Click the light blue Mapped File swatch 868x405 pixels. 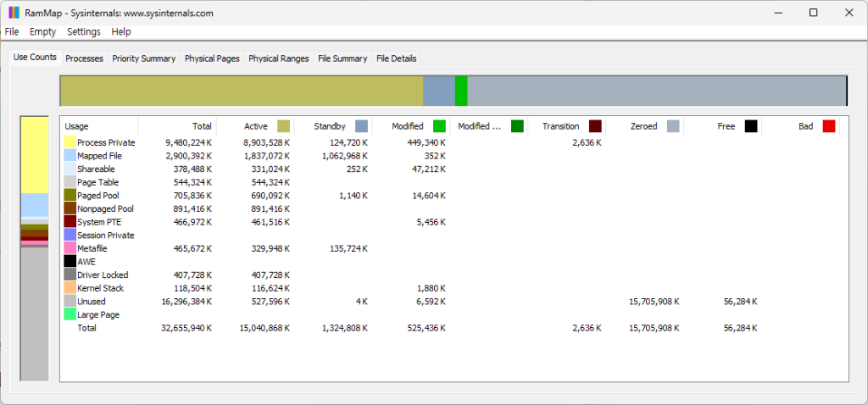70,156
